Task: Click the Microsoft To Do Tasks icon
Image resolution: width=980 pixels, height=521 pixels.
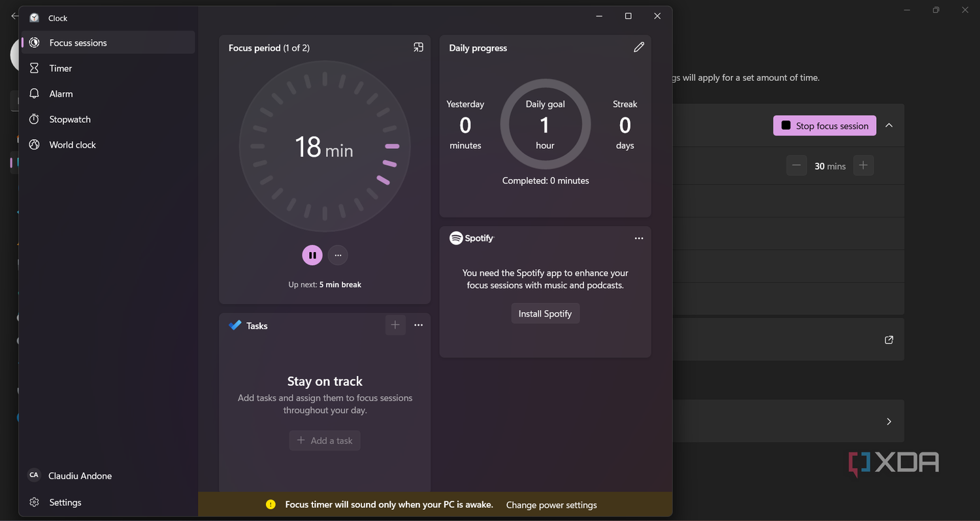Action: [x=235, y=325]
